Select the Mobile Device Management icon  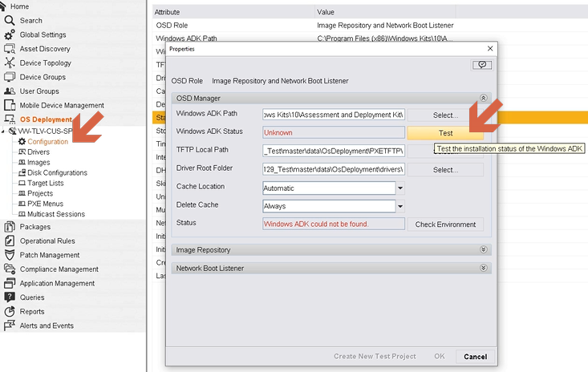[x=10, y=105]
